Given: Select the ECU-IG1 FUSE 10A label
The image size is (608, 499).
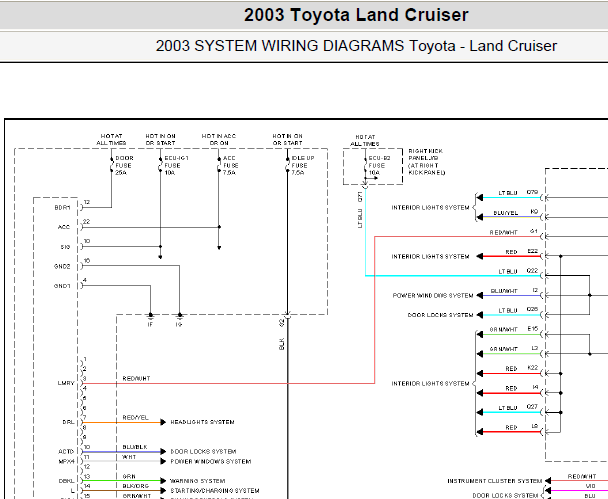Looking at the screenshot, I should (x=176, y=165).
